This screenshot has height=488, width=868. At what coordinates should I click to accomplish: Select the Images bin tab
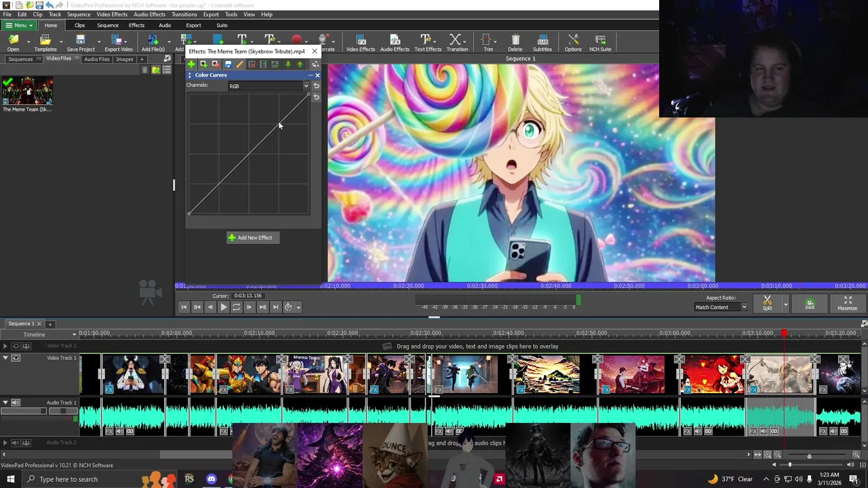click(125, 60)
